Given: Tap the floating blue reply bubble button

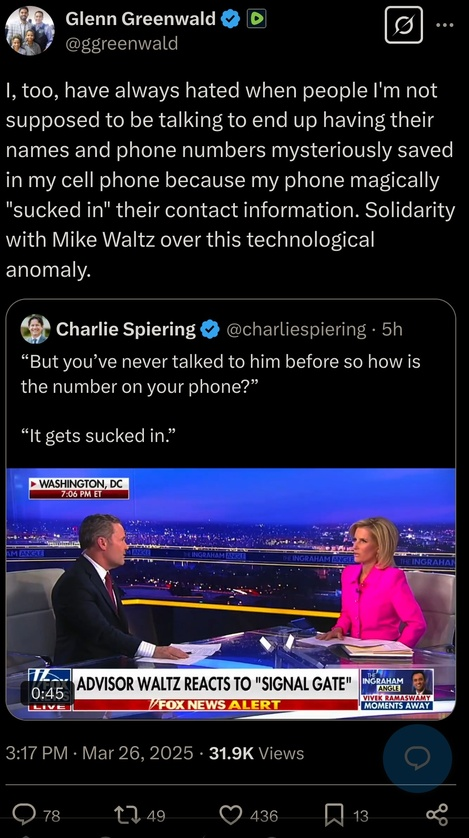Looking at the screenshot, I should point(417,758).
